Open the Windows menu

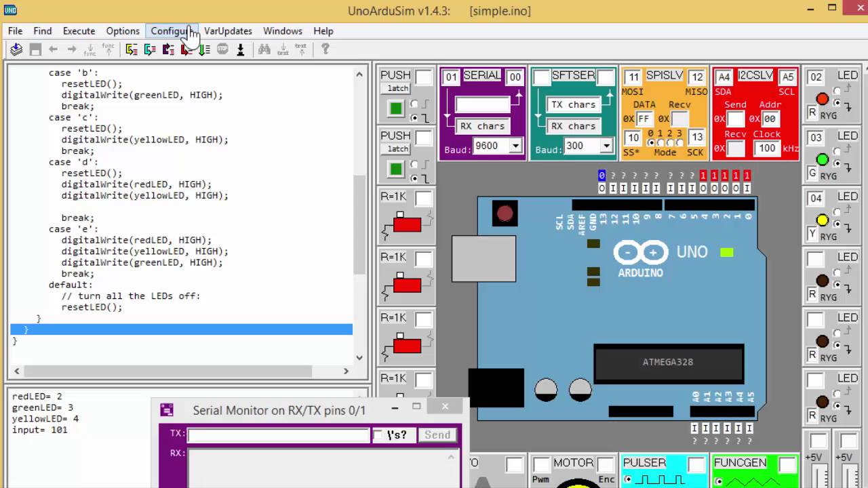(283, 31)
